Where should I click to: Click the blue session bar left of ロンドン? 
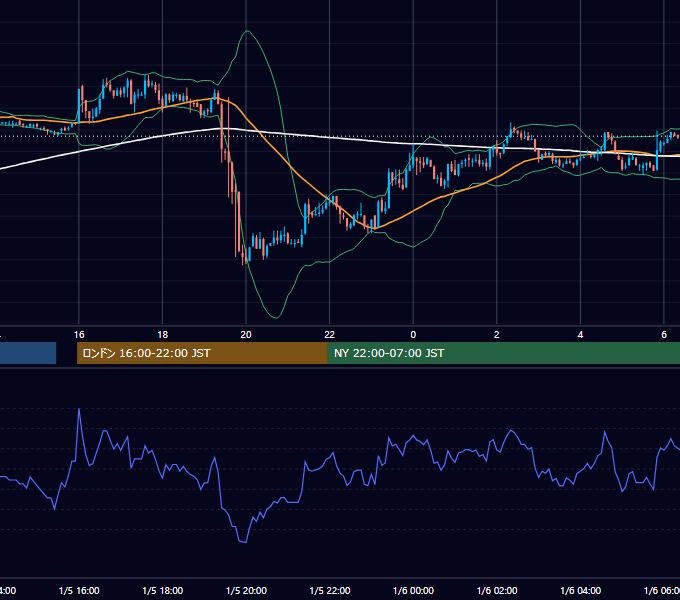point(28,353)
